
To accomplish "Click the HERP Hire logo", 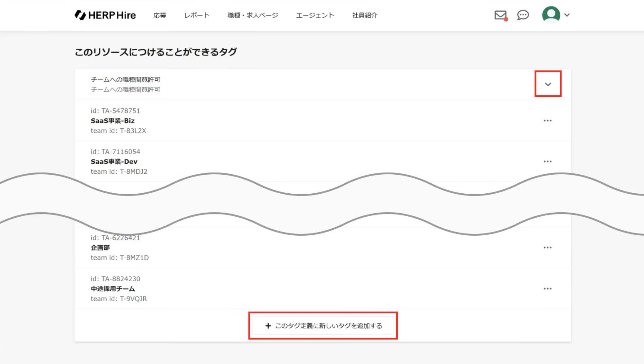I will pyautogui.click(x=105, y=15).
